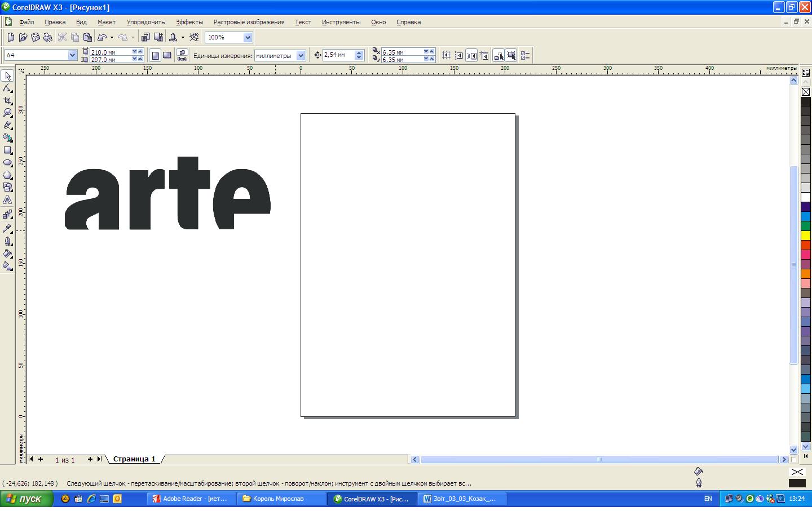
Task: Increase duplicate distance X 6.35 mm
Action: point(432,52)
